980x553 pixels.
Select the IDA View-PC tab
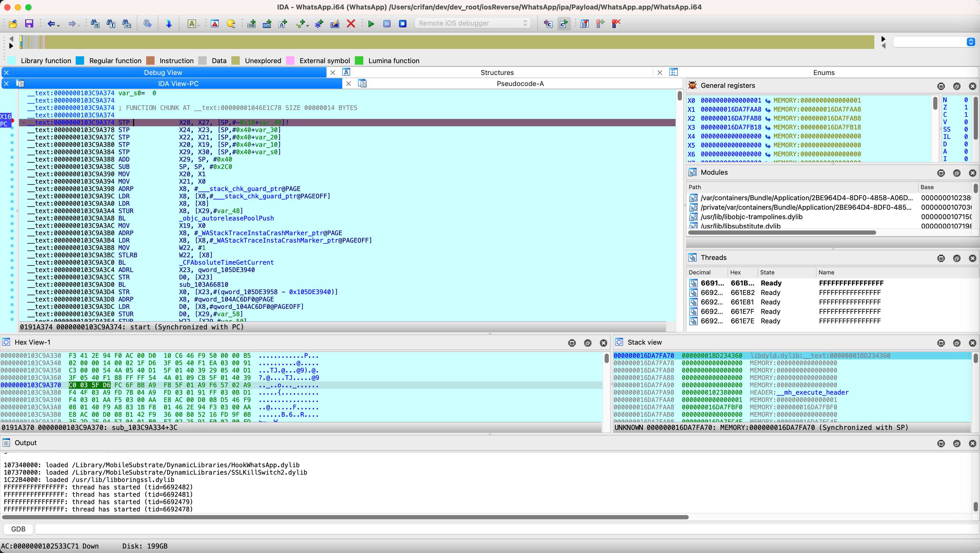pyautogui.click(x=178, y=83)
